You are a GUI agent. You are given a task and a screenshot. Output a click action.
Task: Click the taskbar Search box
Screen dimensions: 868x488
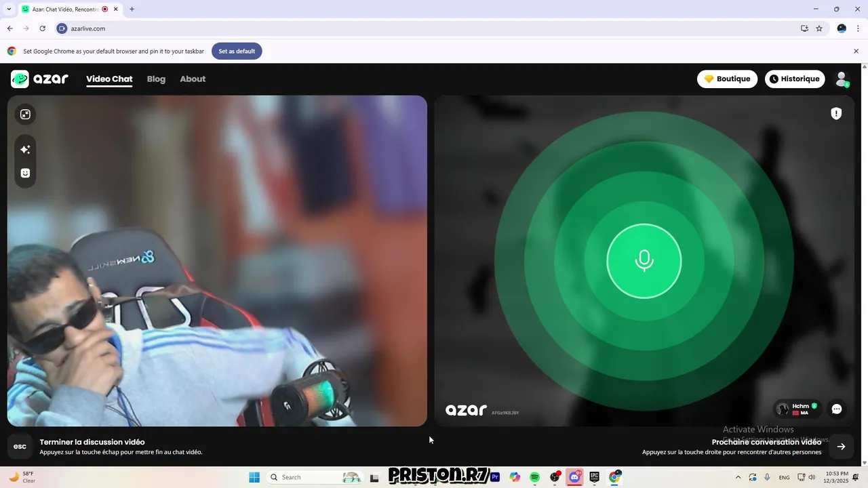pos(315,477)
